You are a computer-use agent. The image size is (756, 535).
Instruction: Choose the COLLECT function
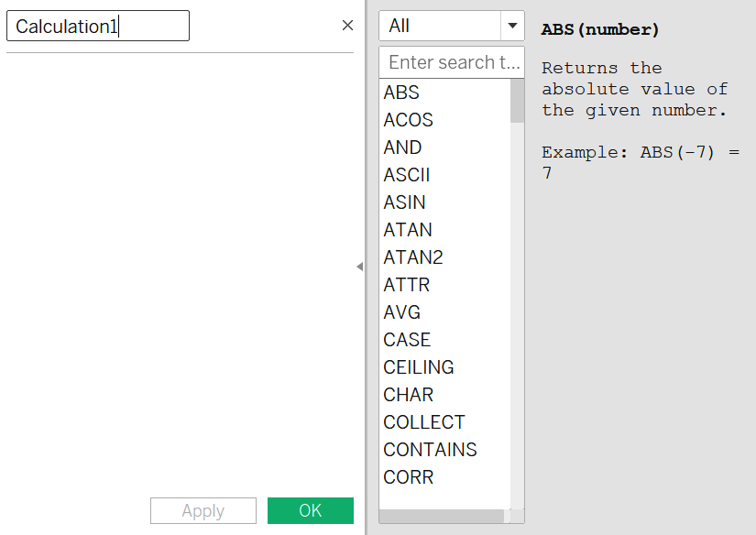(423, 422)
